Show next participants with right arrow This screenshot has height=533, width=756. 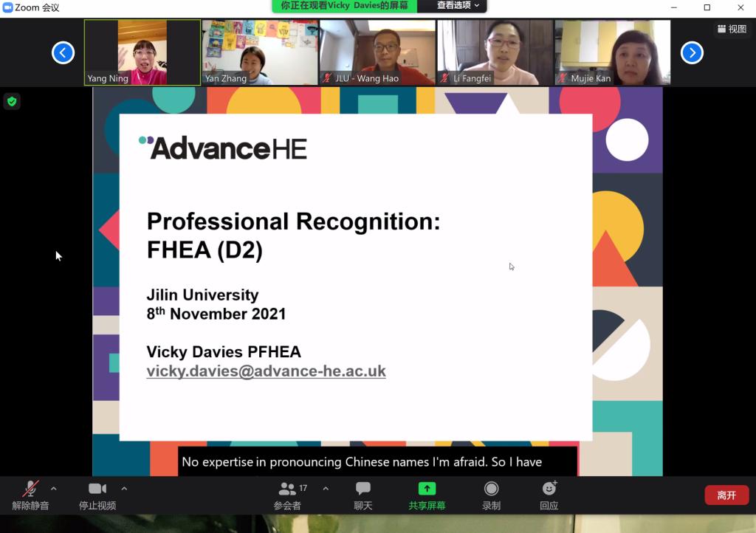click(x=692, y=52)
